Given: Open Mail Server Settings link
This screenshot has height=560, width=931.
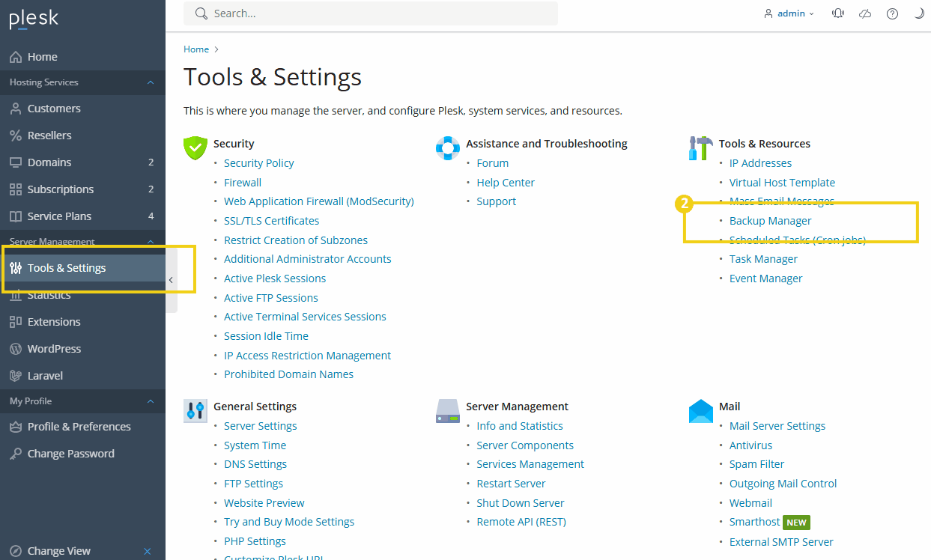Looking at the screenshot, I should (x=777, y=426).
